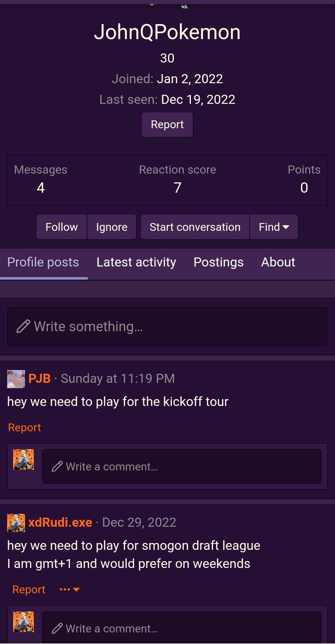
Task: Open PJB's username link
Action: point(39,378)
